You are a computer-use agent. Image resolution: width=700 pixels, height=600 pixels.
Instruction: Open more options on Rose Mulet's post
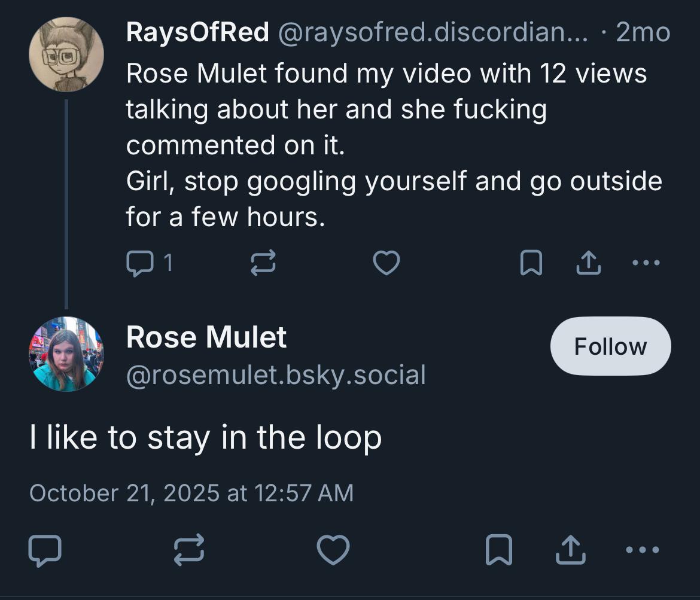(643, 549)
